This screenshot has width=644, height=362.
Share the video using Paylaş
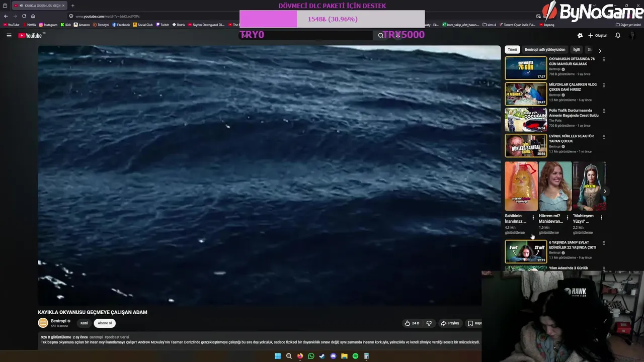pyautogui.click(x=450, y=323)
